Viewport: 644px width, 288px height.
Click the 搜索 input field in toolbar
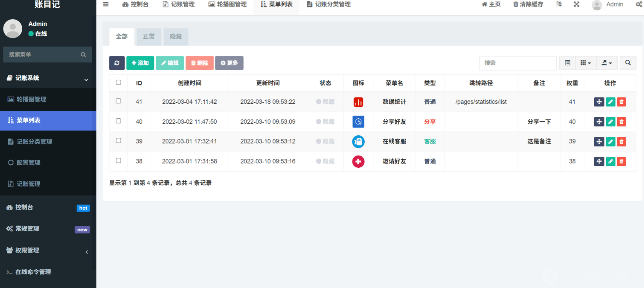pos(517,63)
